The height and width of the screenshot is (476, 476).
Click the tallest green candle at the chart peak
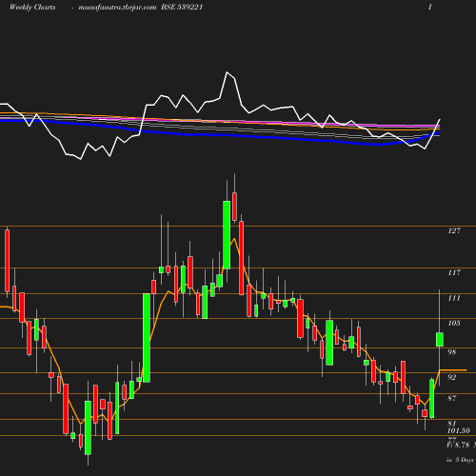227,235
